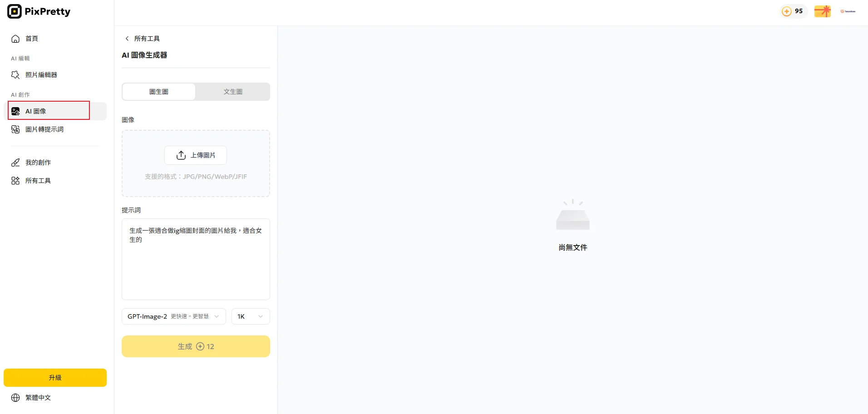Click the credit coin icon on 生成
The image size is (868, 414).
pos(200,346)
